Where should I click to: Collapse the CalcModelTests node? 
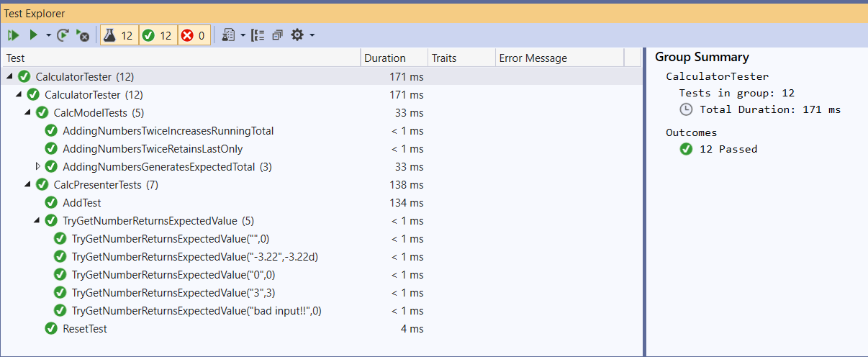point(27,113)
